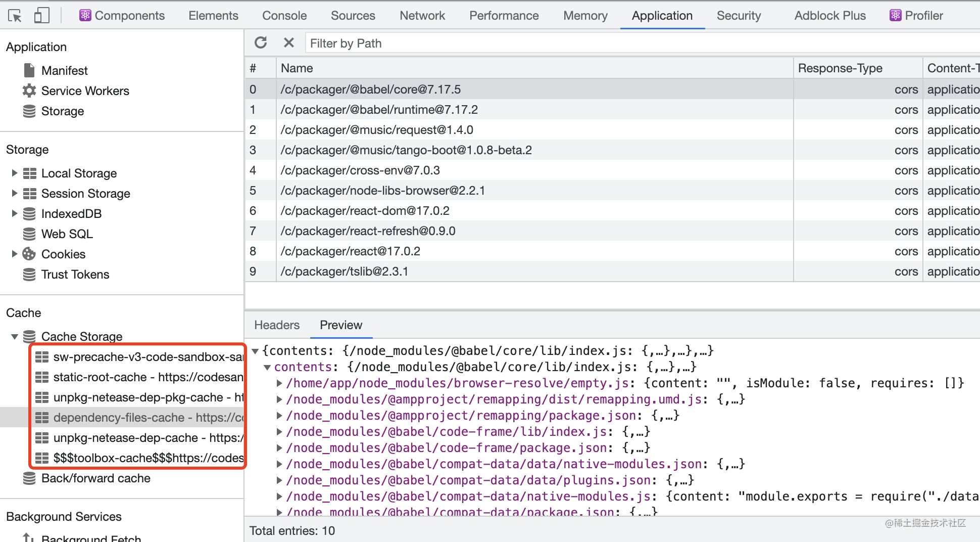
Task: Sort by the Name column header
Action: [x=534, y=68]
